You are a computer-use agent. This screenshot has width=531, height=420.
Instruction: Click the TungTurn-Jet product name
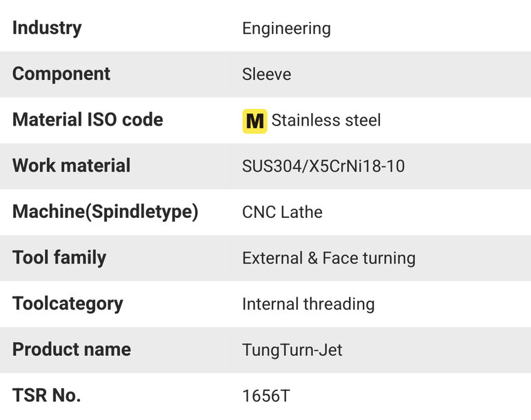(292, 350)
